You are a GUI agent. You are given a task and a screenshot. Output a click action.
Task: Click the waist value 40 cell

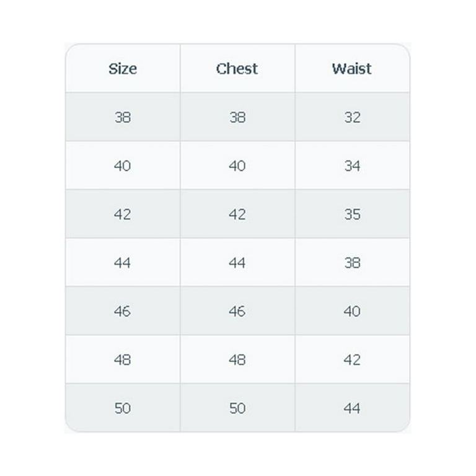tap(352, 311)
